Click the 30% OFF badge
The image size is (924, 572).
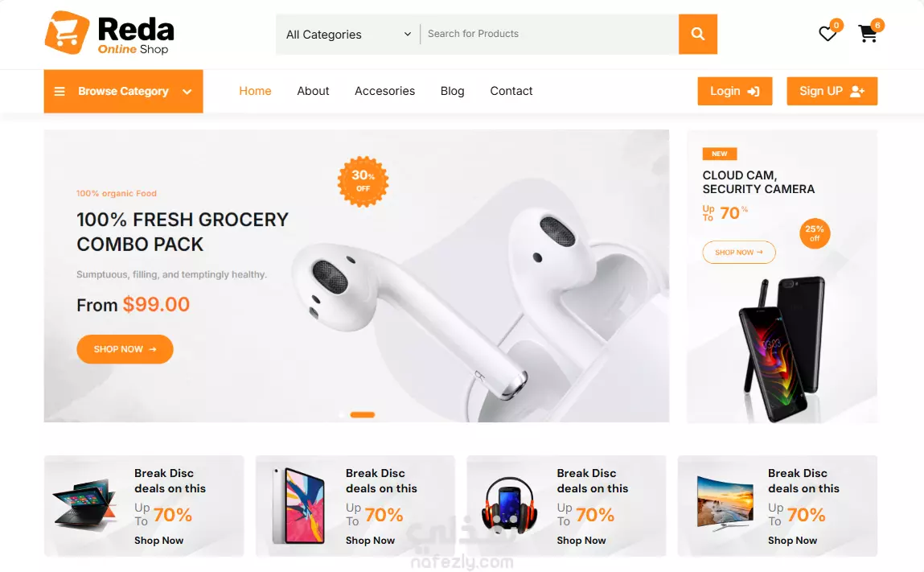pyautogui.click(x=363, y=182)
